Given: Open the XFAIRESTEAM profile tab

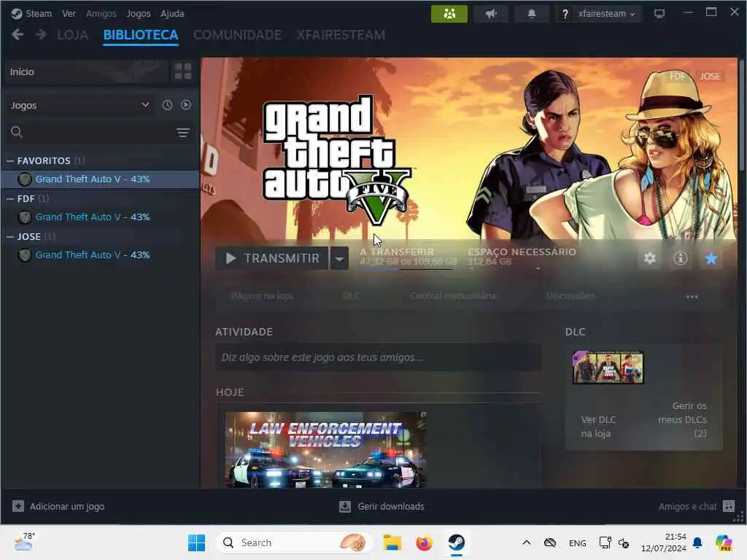Looking at the screenshot, I should coord(341,35).
